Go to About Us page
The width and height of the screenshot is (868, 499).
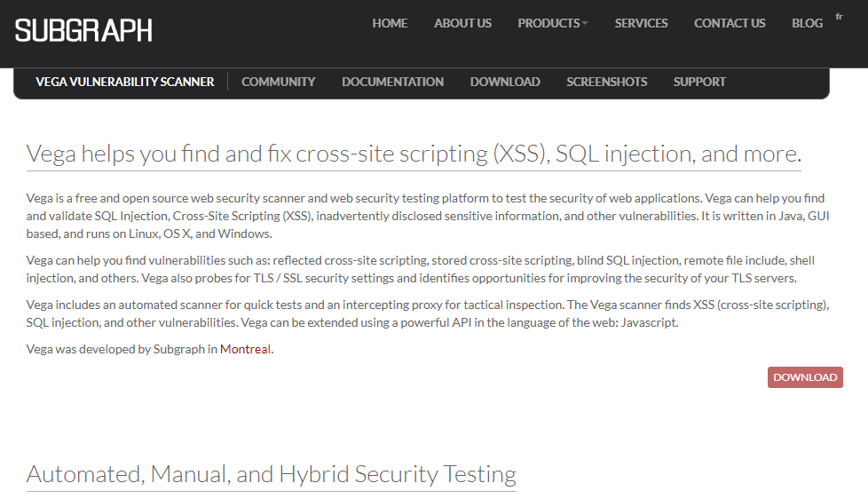coord(462,23)
